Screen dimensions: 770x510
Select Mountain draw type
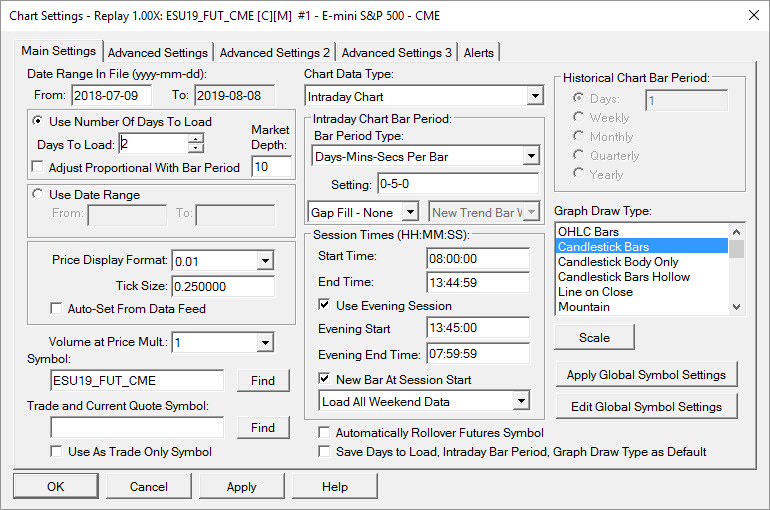click(x=642, y=307)
